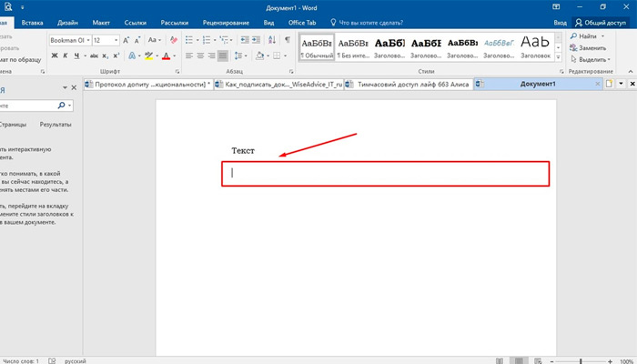The height and width of the screenshot is (364, 637).
Task: Click the Найти button
Action: 587,36
